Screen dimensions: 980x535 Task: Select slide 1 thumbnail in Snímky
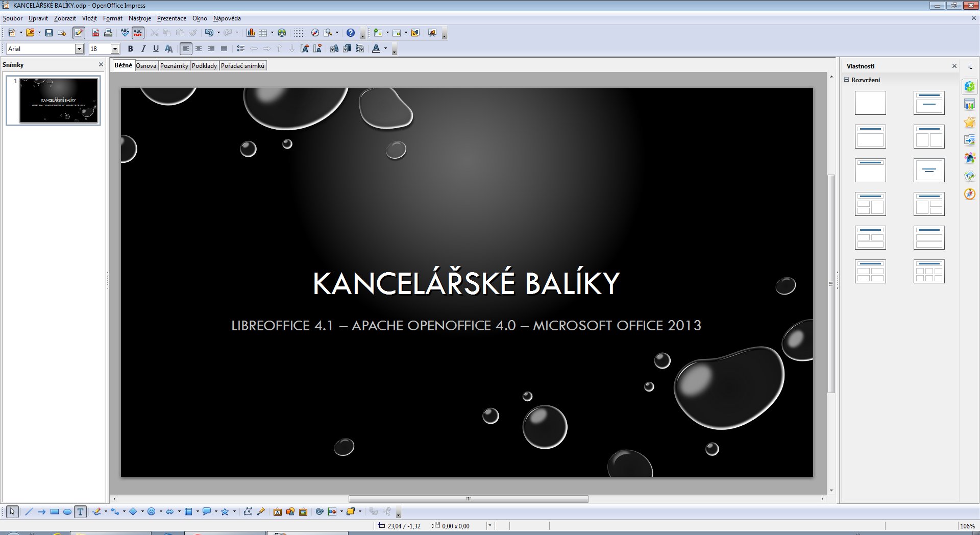click(x=53, y=101)
